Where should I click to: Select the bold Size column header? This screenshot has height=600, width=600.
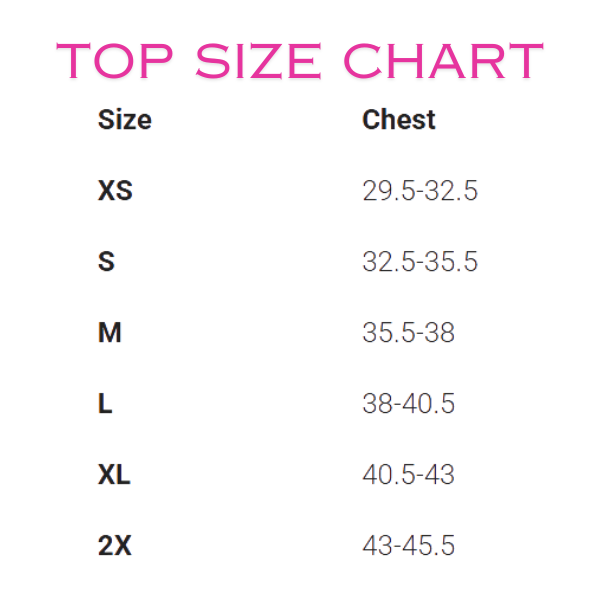(x=125, y=120)
